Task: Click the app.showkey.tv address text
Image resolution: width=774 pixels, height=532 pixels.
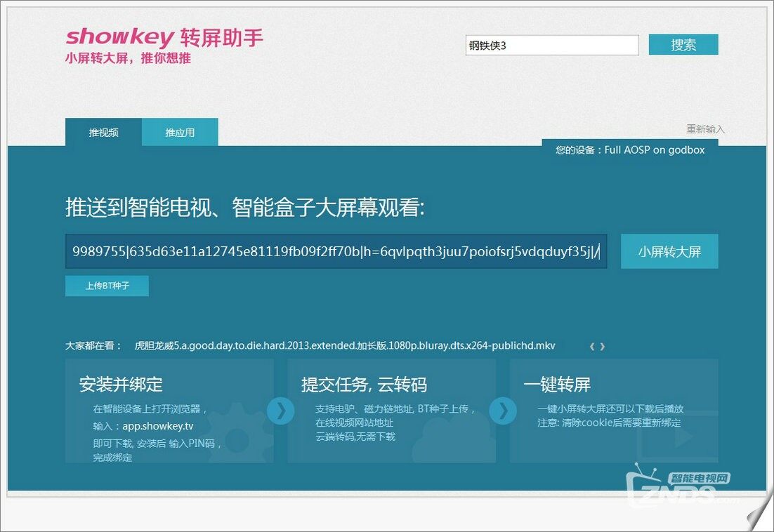Action: pos(158,426)
